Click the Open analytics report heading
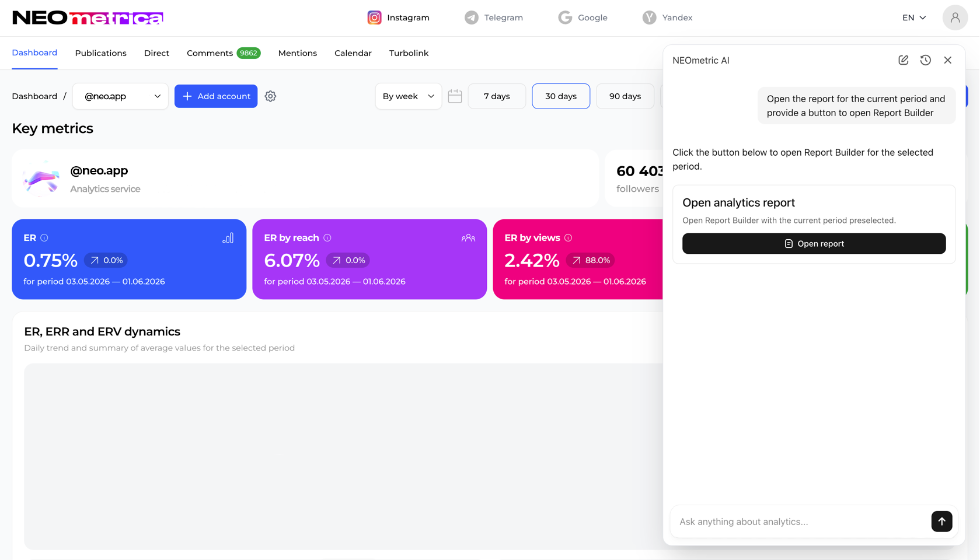 pyautogui.click(x=738, y=202)
